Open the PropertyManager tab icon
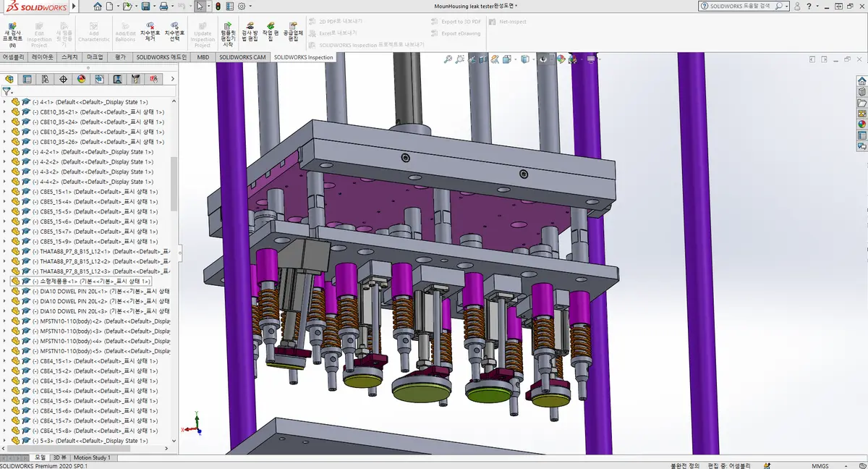Image resolution: width=868 pixels, height=469 pixels. click(27, 80)
